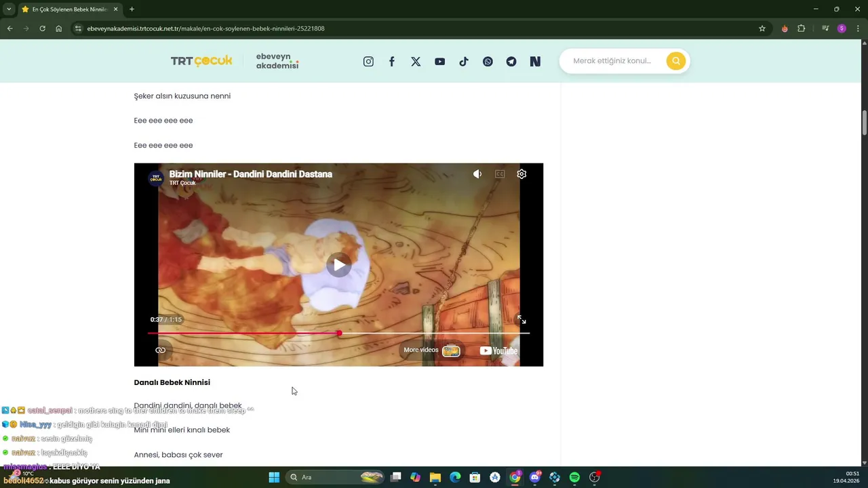Open the N social icon in header

click(x=535, y=61)
